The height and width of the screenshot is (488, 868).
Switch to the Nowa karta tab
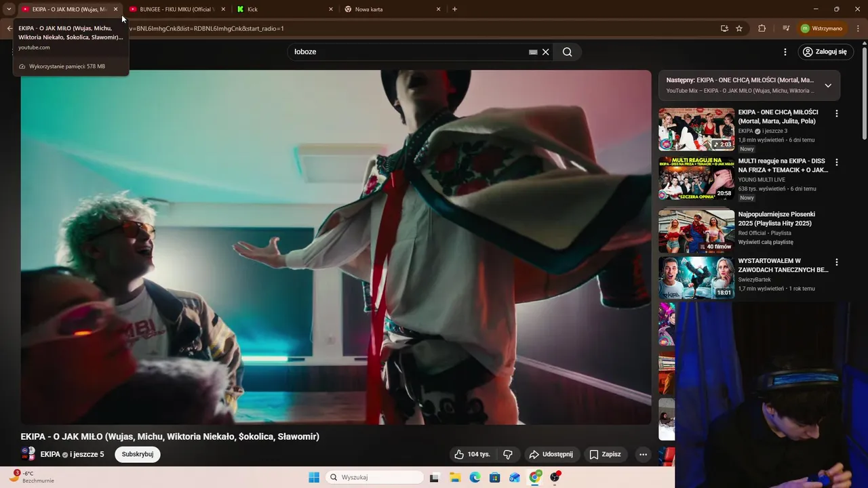[393, 9]
